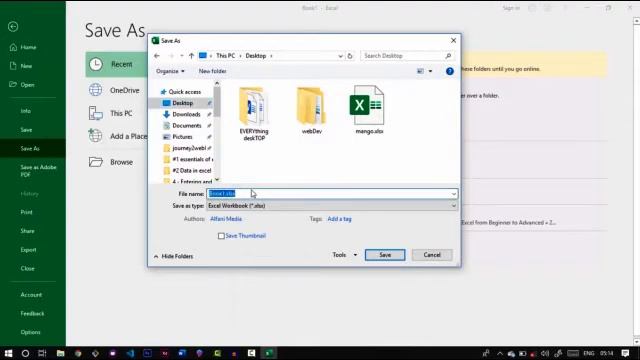This screenshot has width=640, height=360.
Task: Select the webDev folder
Action: [312, 110]
